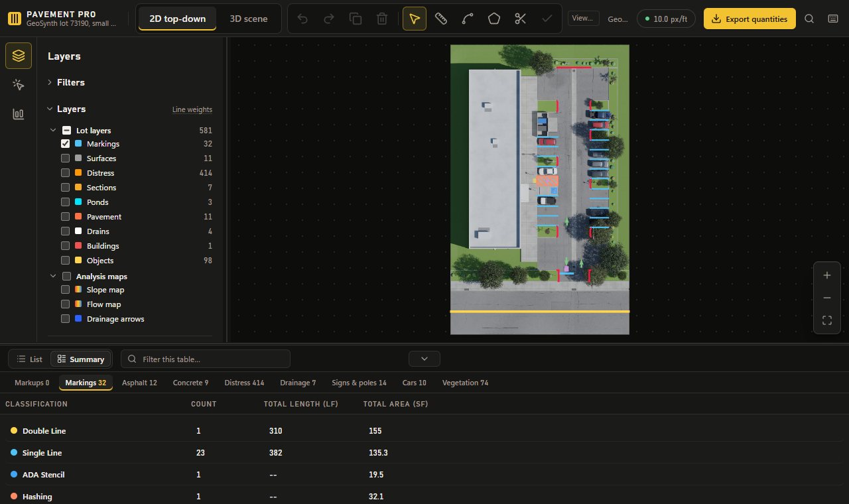Select the arrow pointer tool
Image resolution: width=849 pixels, height=504 pixels.
(x=415, y=19)
